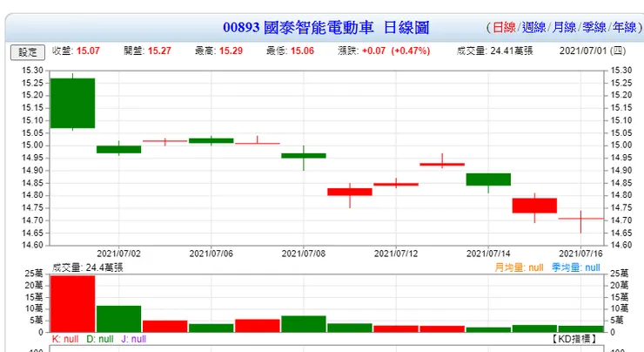The height and width of the screenshot is (352, 644).
Task: Click the red candlestick at 2021/07/12
Action: 396,184
